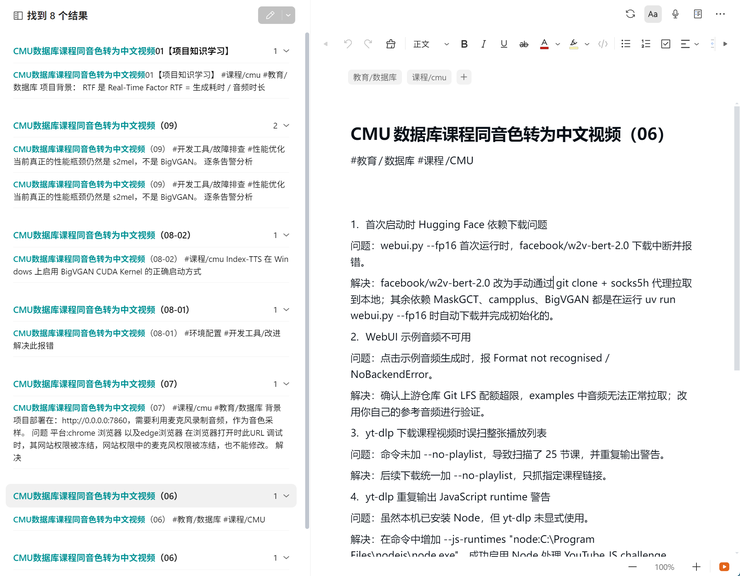Open the highlight color dropdown arrow
This screenshot has width=740, height=576.
(587, 44)
